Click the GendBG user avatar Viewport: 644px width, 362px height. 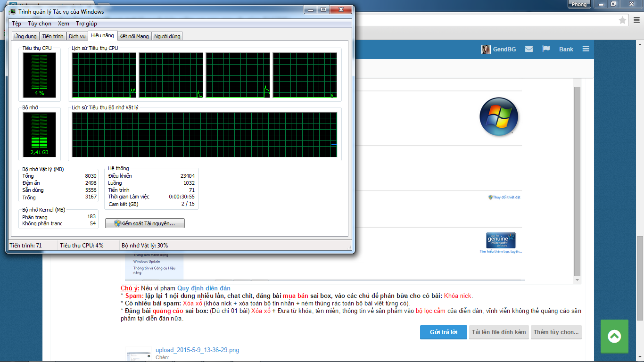click(x=486, y=49)
